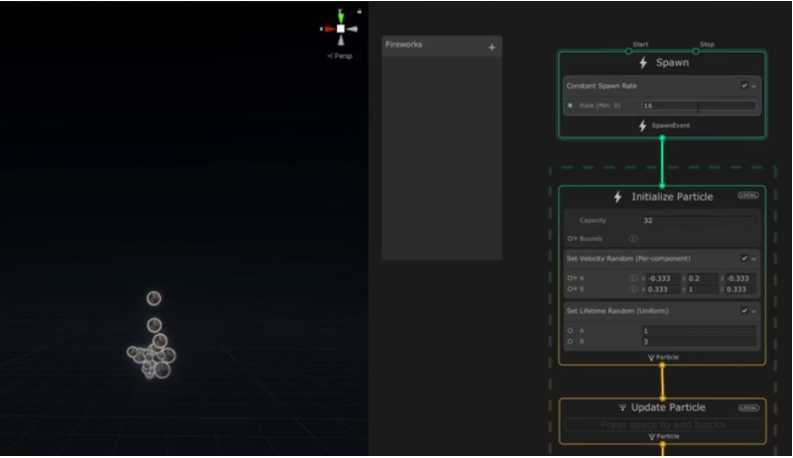Click the Start input port on Spawn

click(628, 51)
